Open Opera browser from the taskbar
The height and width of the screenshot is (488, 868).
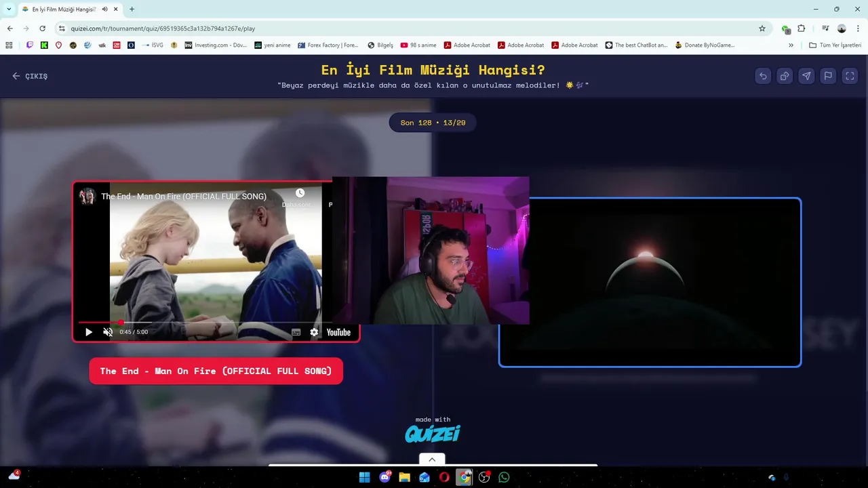(x=444, y=477)
